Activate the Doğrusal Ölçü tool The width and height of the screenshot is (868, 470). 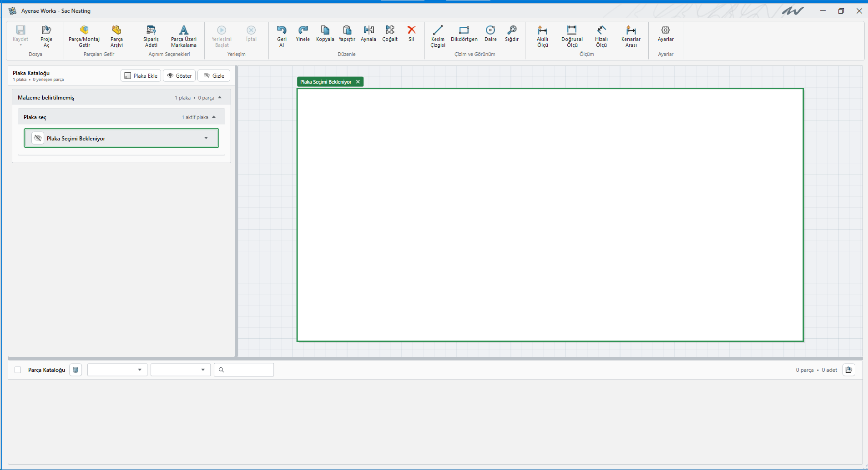(572, 36)
